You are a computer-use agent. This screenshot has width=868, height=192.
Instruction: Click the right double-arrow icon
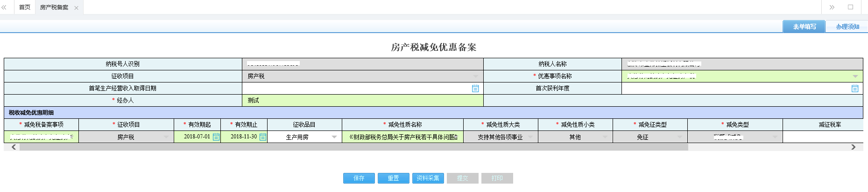(x=832, y=7)
